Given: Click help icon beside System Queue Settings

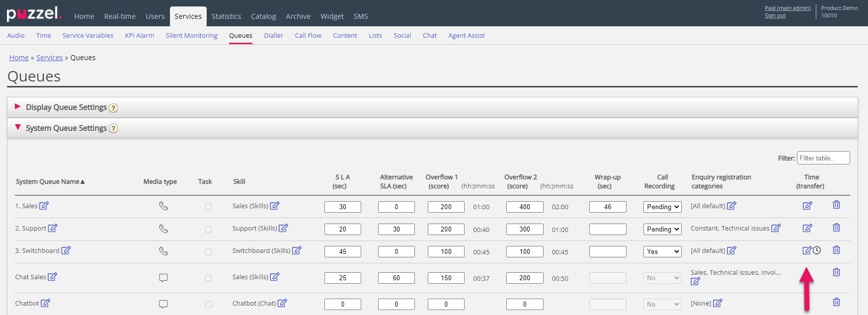Looking at the screenshot, I should (x=113, y=129).
